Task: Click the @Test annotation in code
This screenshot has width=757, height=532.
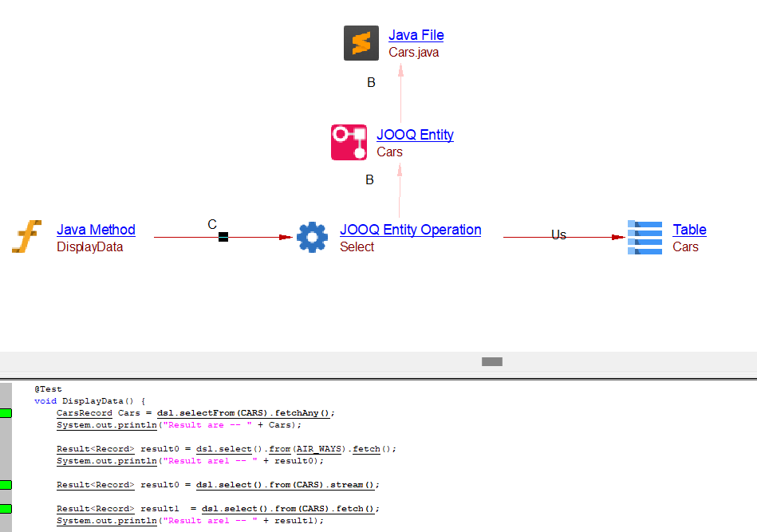Action: (x=48, y=389)
